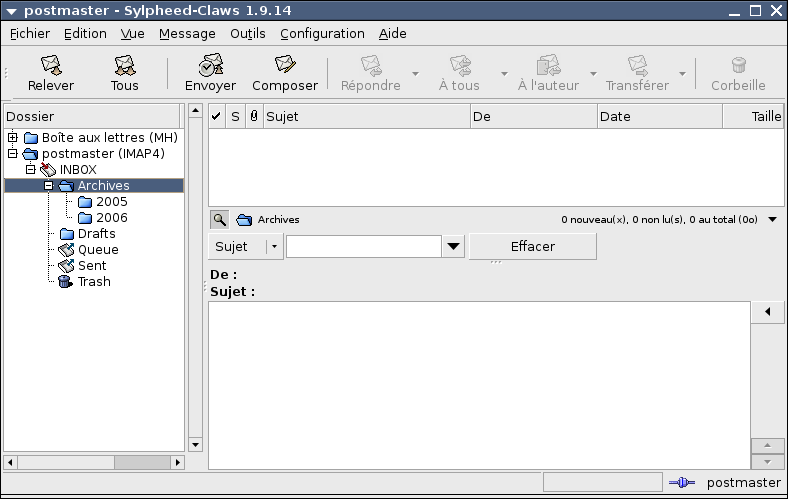The height and width of the screenshot is (499, 788).
Task: Click the À l'auteur reply icon
Action: (548, 65)
